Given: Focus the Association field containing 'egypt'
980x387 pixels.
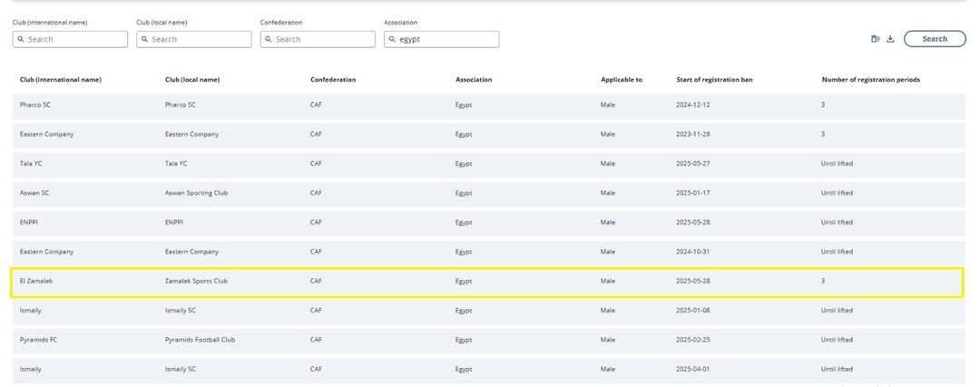Looking at the screenshot, I should 446,40.
